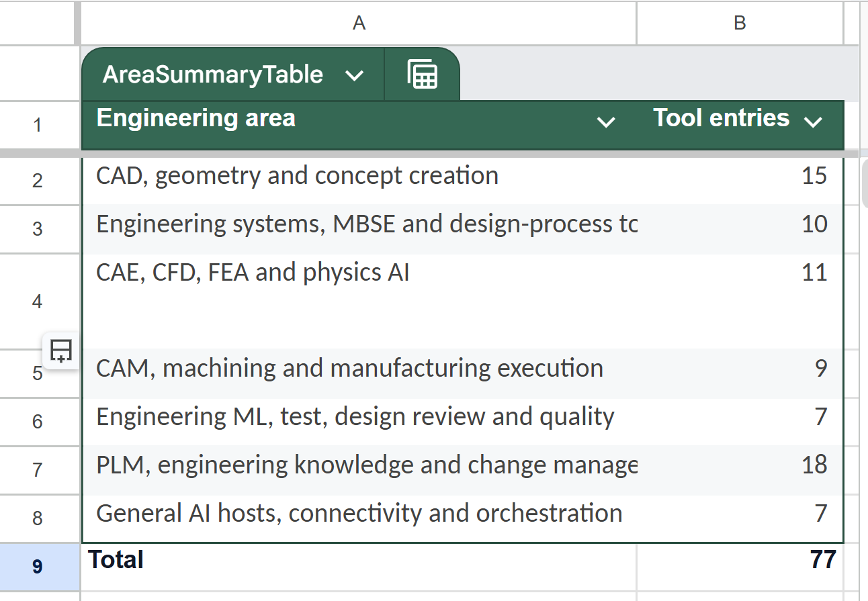Select the Total label cell
Viewport: 868px width, 601px height.
pos(359,567)
